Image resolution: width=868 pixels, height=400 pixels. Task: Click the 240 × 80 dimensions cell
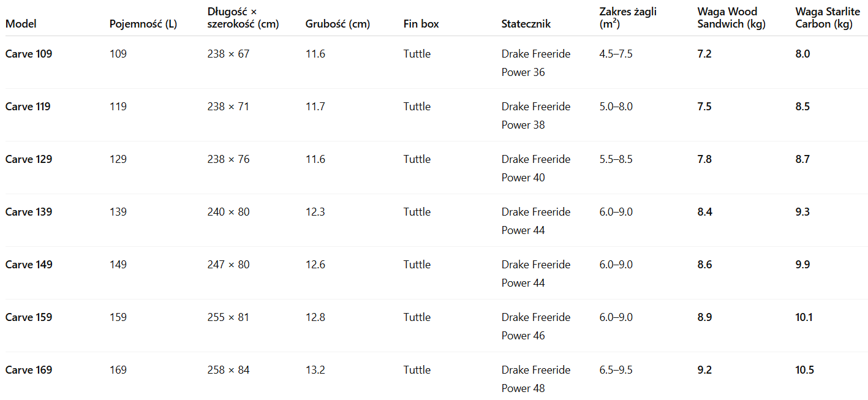coord(228,212)
